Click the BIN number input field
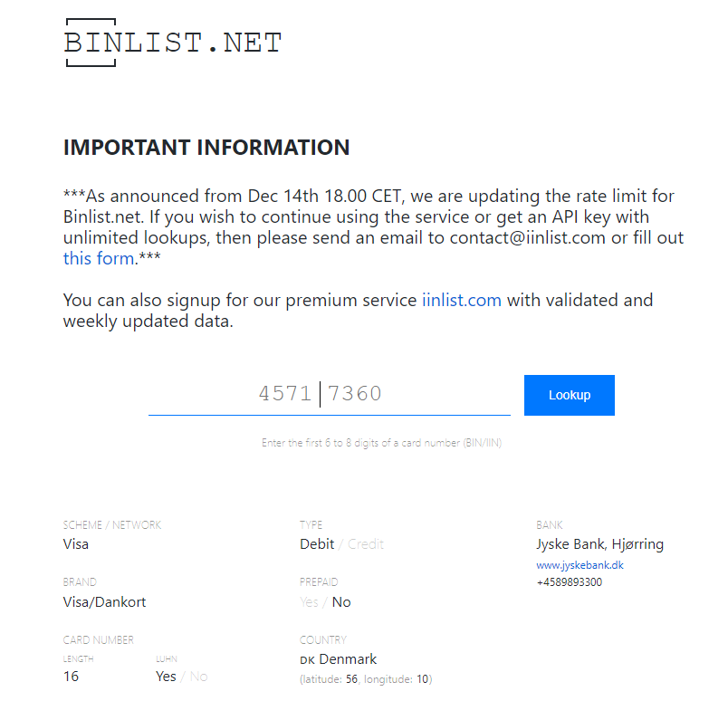This screenshot has height=701, width=728. point(330,394)
